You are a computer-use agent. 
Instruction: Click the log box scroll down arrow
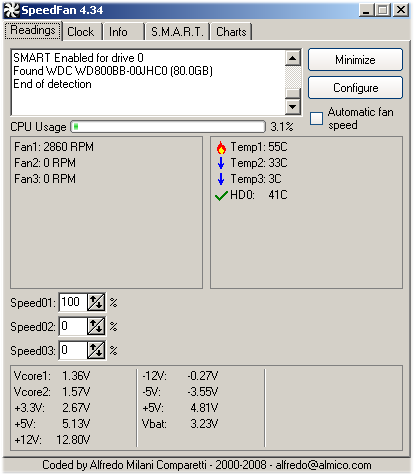293,107
